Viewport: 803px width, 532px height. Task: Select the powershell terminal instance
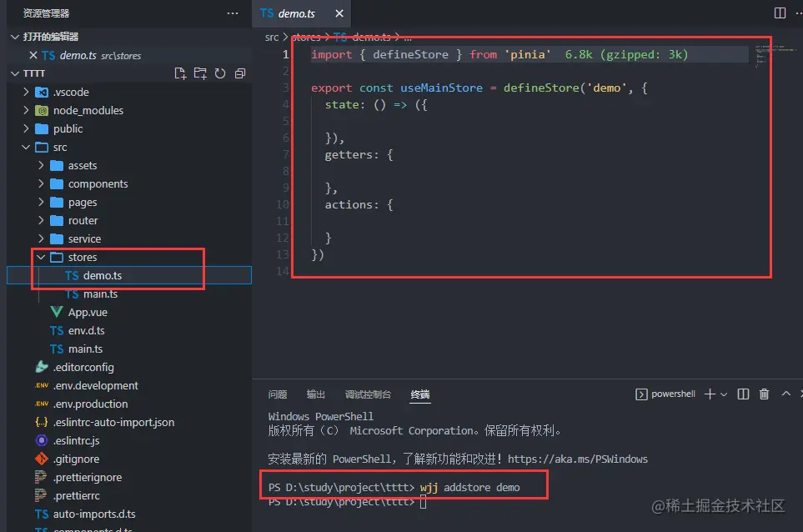(665, 394)
